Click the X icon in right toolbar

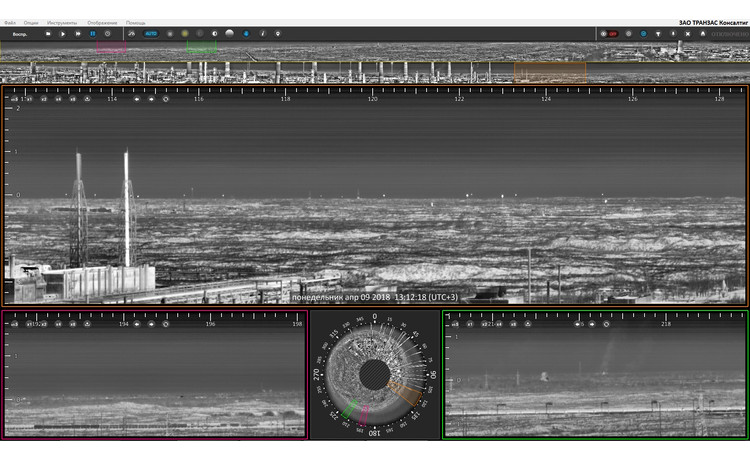point(688,34)
